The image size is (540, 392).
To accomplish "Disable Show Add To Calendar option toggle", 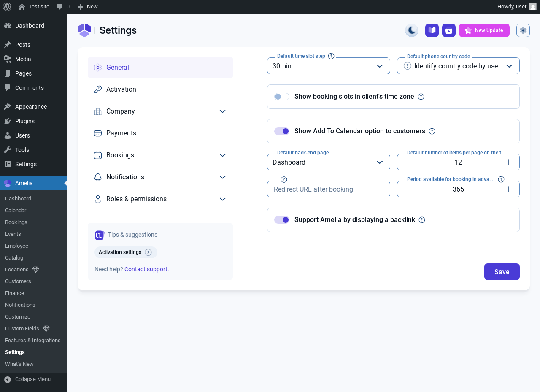I will tap(282, 131).
